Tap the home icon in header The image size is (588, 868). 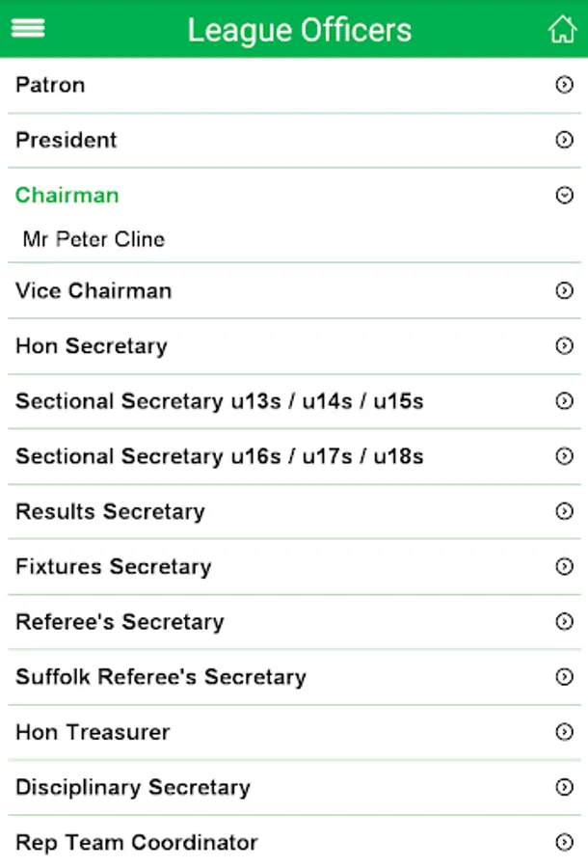tap(562, 29)
